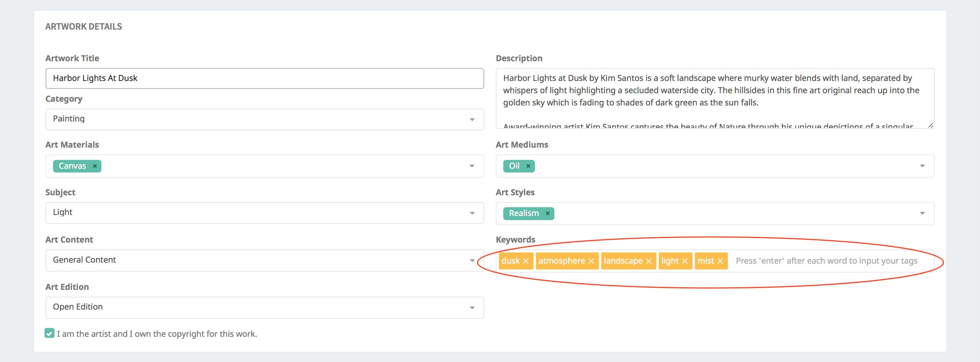Remove the Canvas material tag
Image resolution: width=980 pixels, height=362 pixels.
pos(95,166)
